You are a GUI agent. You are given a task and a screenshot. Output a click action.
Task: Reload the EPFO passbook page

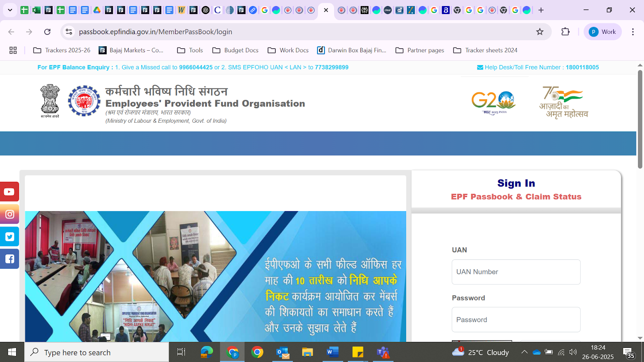click(x=47, y=32)
